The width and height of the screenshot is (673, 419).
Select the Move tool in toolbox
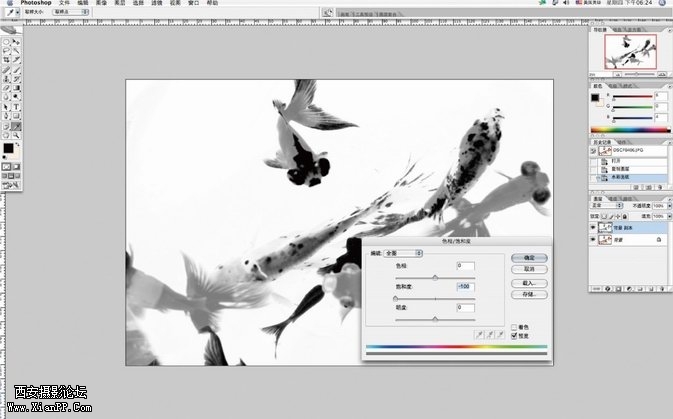point(17,42)
